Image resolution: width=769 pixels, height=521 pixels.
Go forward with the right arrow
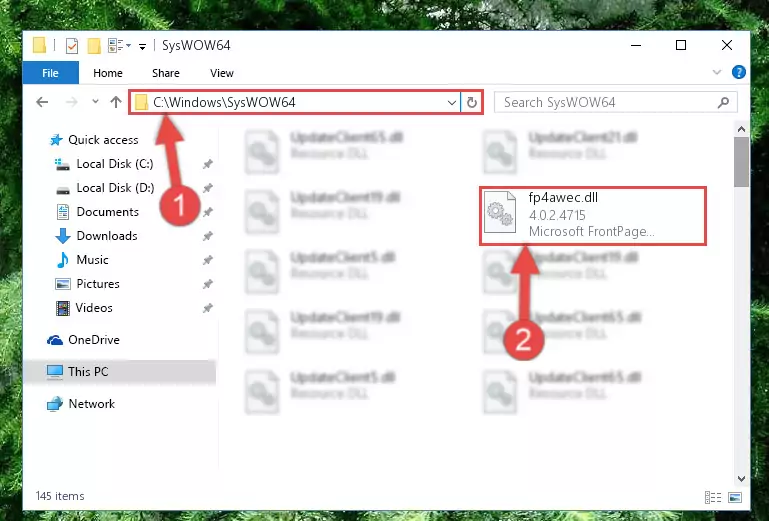click(72, 102)
